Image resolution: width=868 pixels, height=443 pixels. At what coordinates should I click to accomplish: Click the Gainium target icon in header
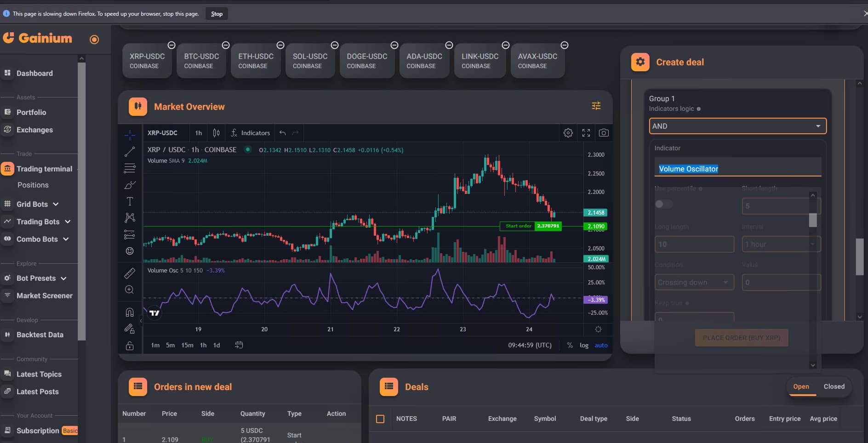(94, 40)
